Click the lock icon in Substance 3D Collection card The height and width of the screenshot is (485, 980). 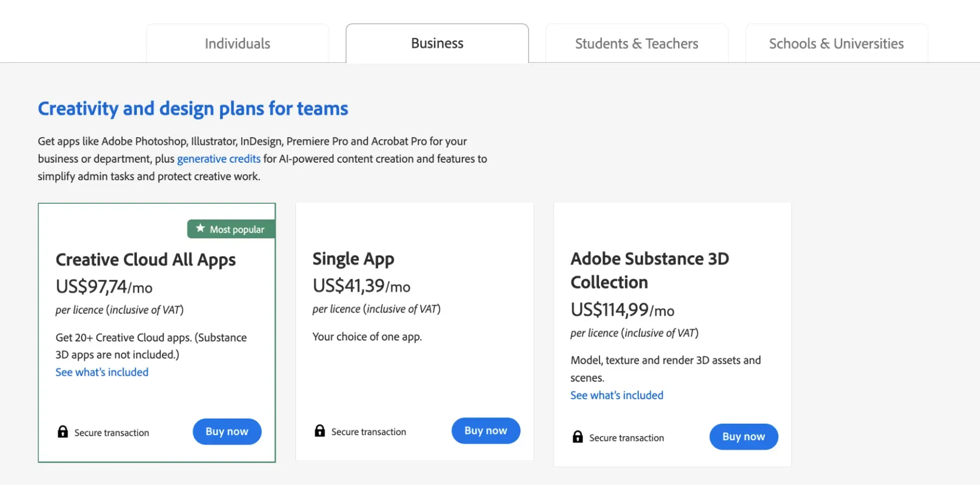pos(578,436)
